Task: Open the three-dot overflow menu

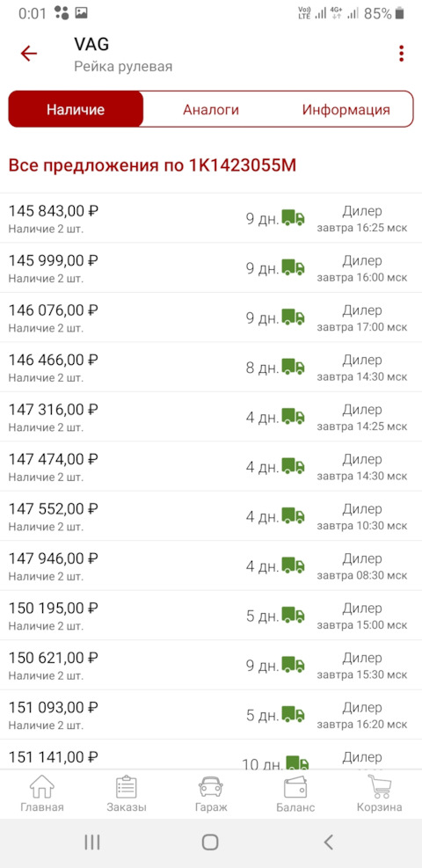Action: [x=401, y=53]
